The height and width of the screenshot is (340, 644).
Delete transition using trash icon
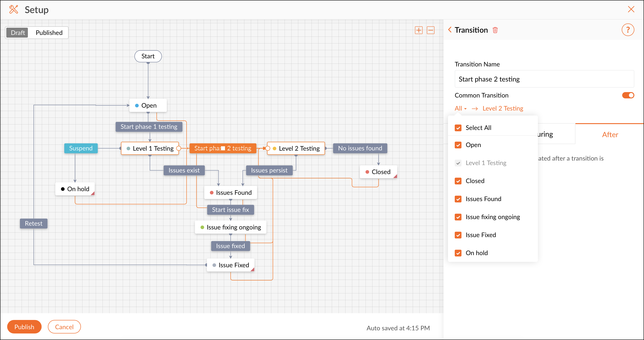pos(495,30)
